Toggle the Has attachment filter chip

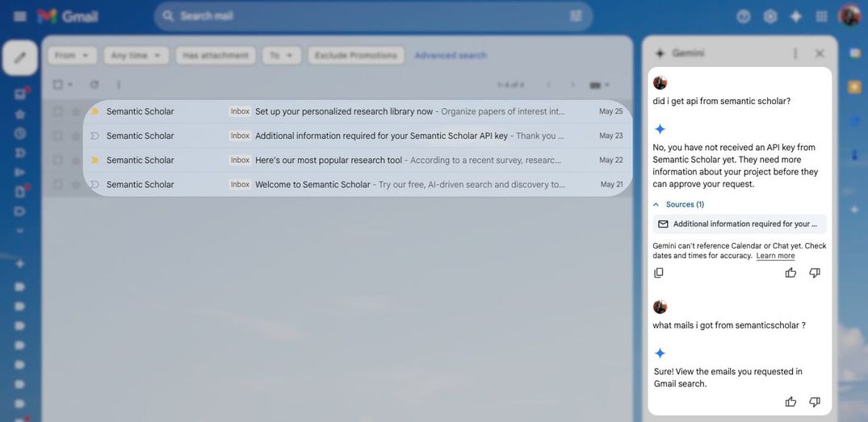[x=216, y=56]
